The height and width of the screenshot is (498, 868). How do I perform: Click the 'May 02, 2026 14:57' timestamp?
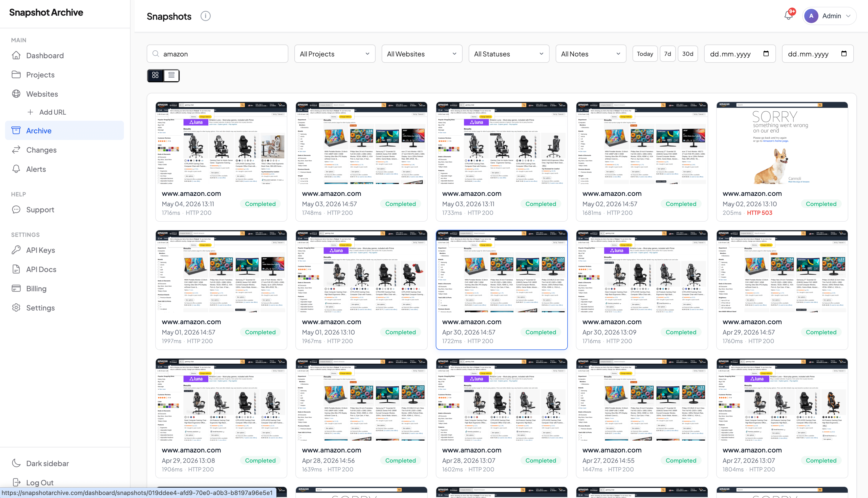coord(610,204)
